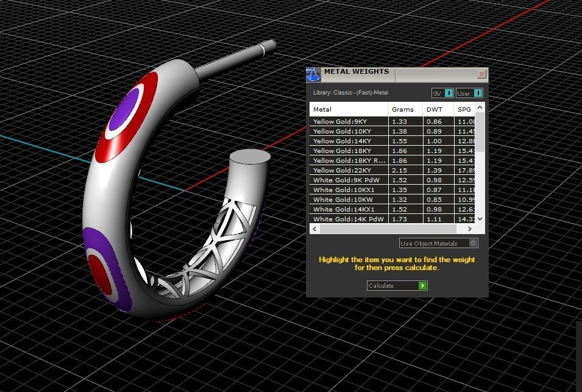Select the purple enamel disc at hoop top
The height and width of the screenshot is (392, 582).
[124, 109]
